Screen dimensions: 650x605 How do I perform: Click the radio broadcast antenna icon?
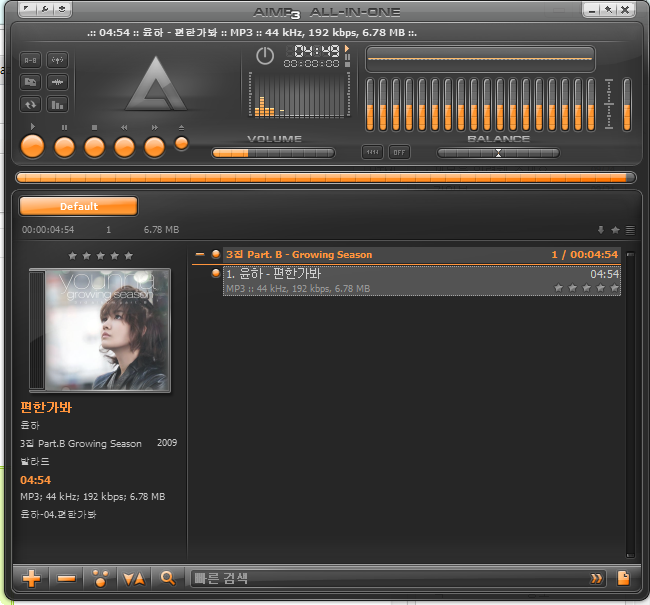[x=57, y=60]
